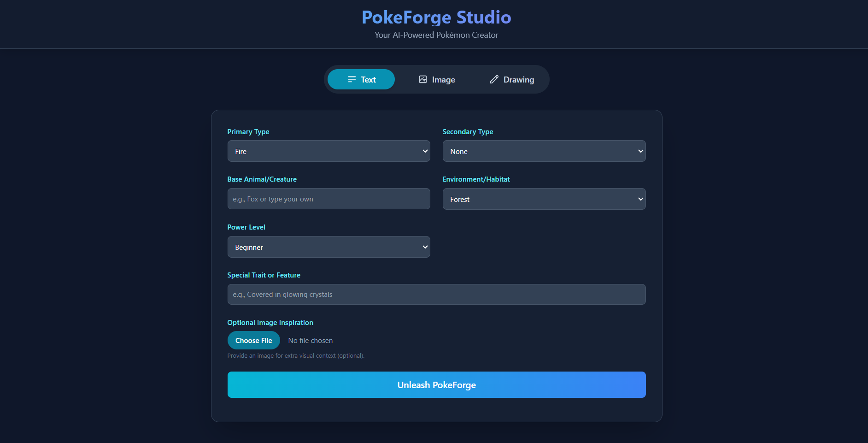Click the chevron arrow on Primary Type select
The width and height of the screenshot is (868, 443).
425,151
